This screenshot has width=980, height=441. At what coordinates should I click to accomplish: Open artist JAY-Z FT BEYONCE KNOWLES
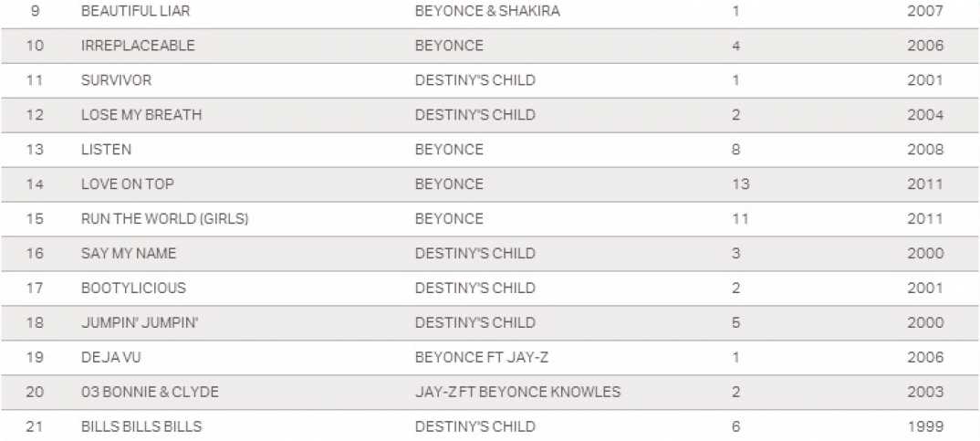(517, 392)
